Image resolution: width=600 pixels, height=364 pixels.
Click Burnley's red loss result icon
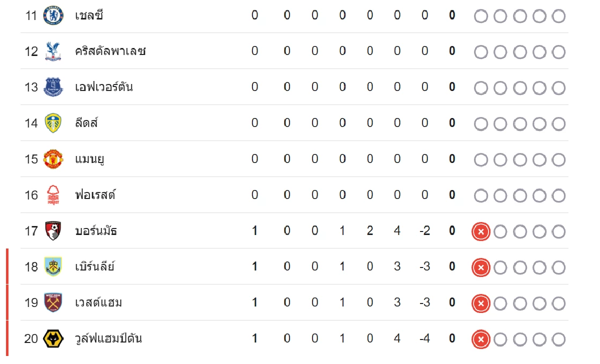click(481, 267)
